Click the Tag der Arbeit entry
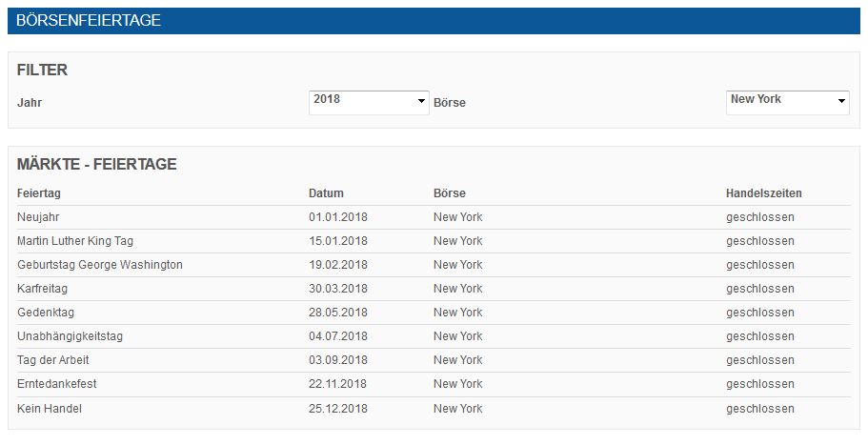868x445 pixels. pos(53,360)
